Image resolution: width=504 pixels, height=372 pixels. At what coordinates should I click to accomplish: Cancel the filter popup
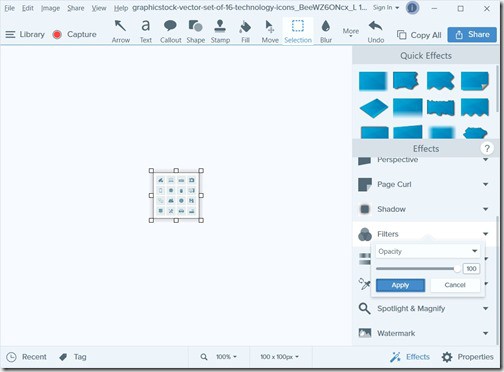pos(455,285)
